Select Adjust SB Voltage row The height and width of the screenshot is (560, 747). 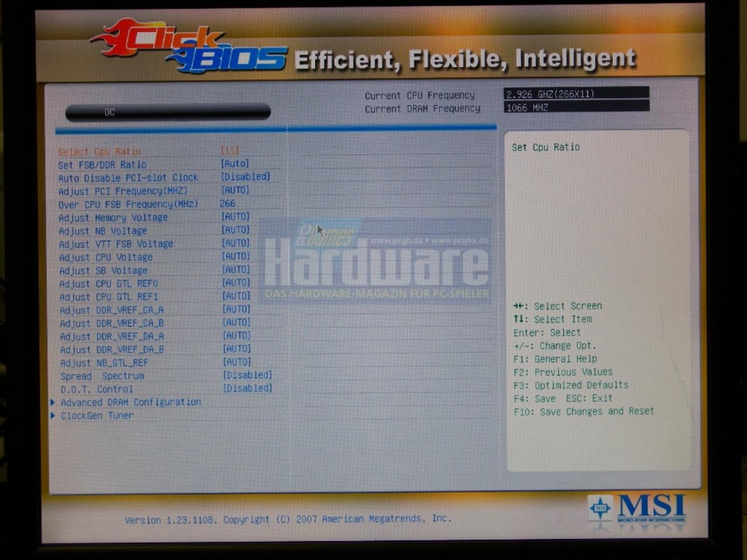(103, 271)
